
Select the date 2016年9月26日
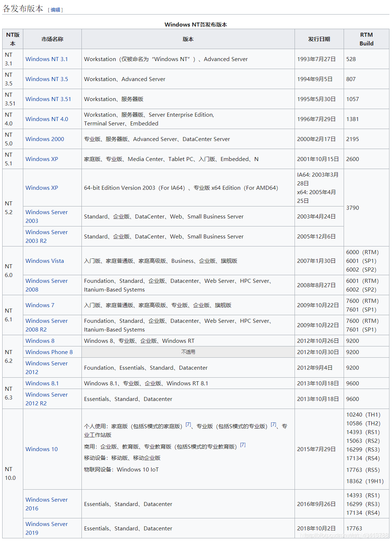click(x=316, y=504)
